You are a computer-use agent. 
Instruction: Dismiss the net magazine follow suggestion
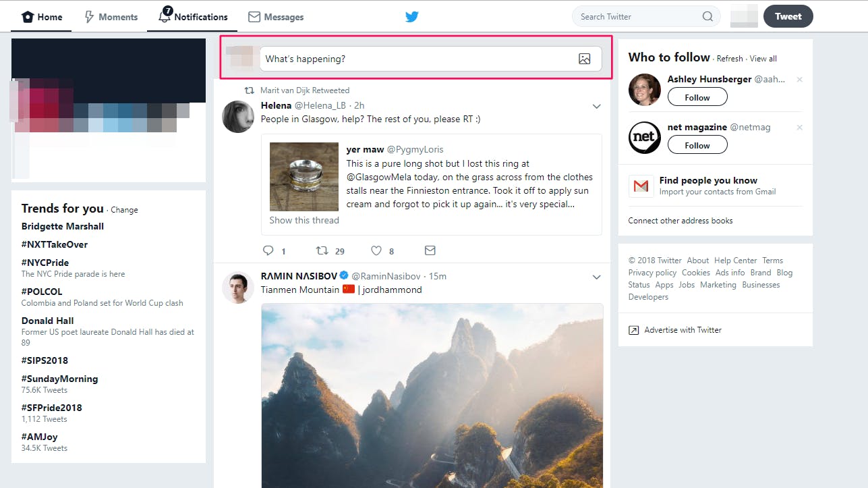pyautogui.click(x=800, y=128)
